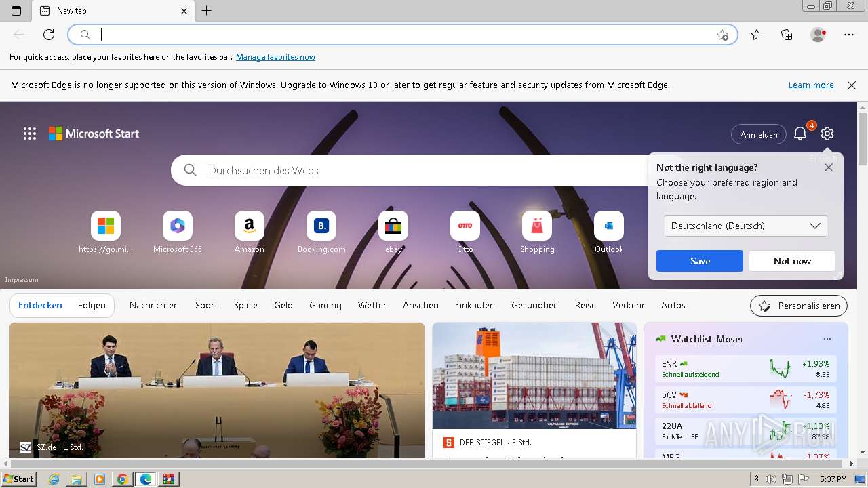Open the Ansehen category
868x488 pixels.
click(420, 306)
